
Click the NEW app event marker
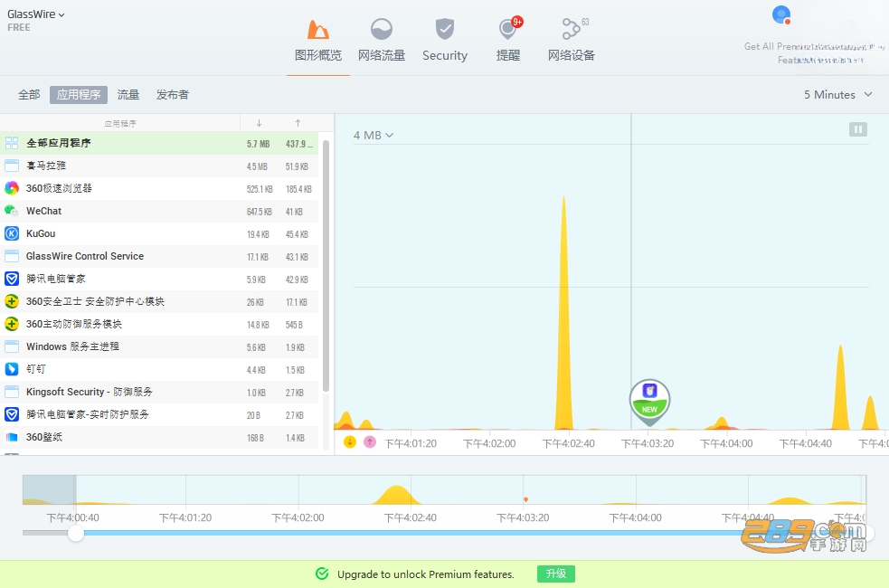tap(649, 402)
